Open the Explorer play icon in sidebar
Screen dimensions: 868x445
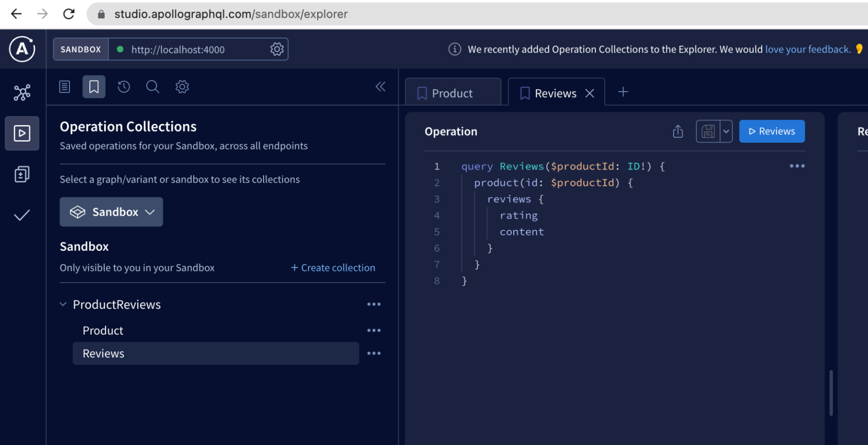coord(22,133)
